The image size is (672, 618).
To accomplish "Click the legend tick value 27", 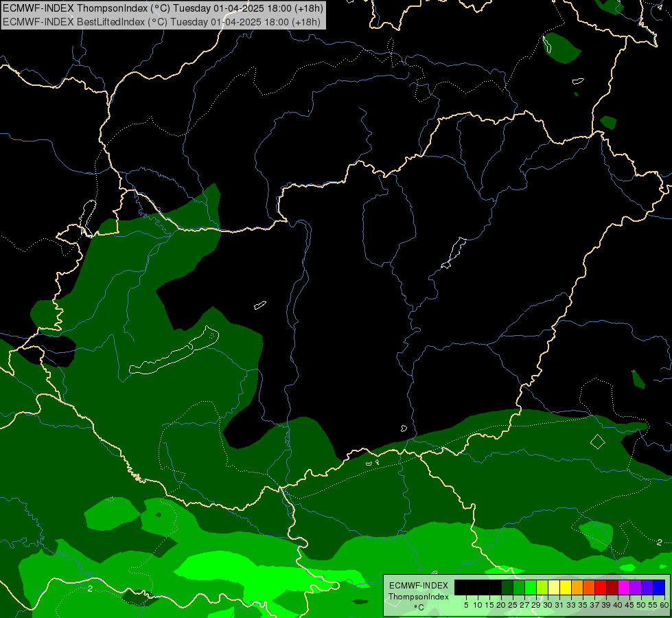I will pos(524,605).
